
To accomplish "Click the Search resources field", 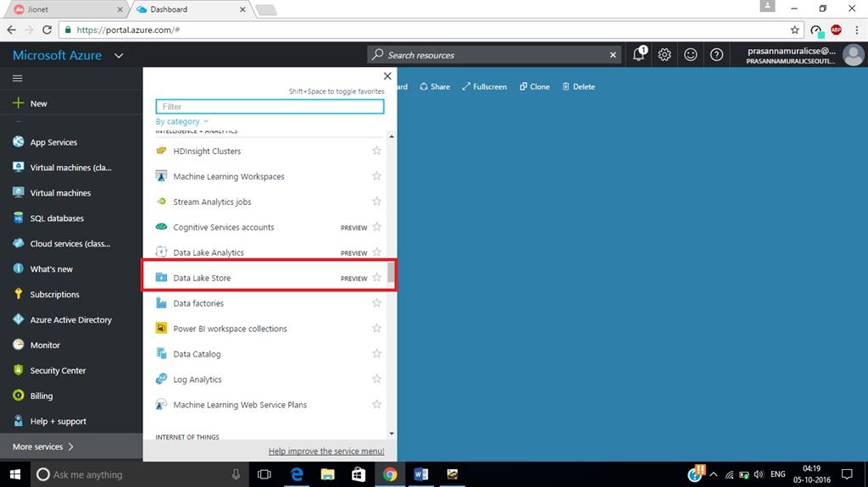I will (x=492, y=55).
